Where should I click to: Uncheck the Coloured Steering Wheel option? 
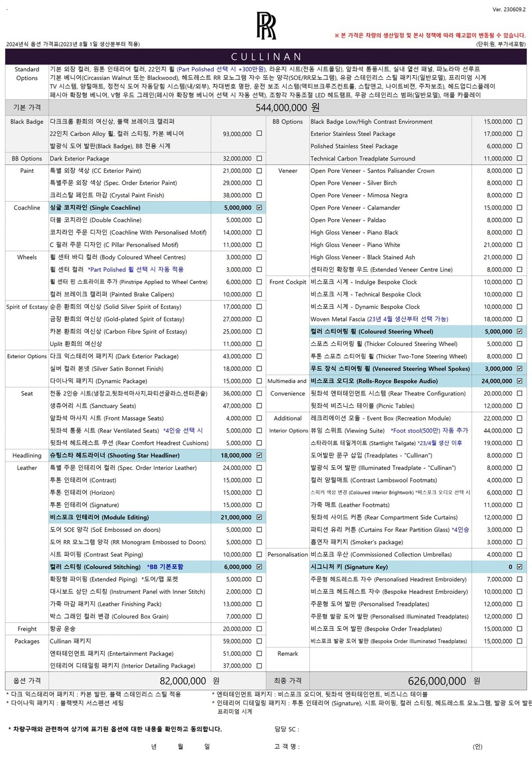pyautogui.click(x=519, y=331)
